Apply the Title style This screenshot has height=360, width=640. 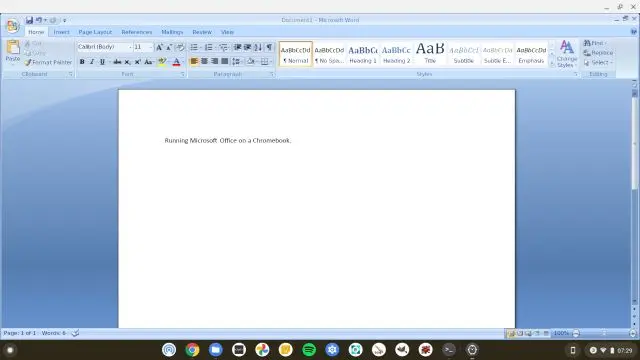(x=430, y=54)
